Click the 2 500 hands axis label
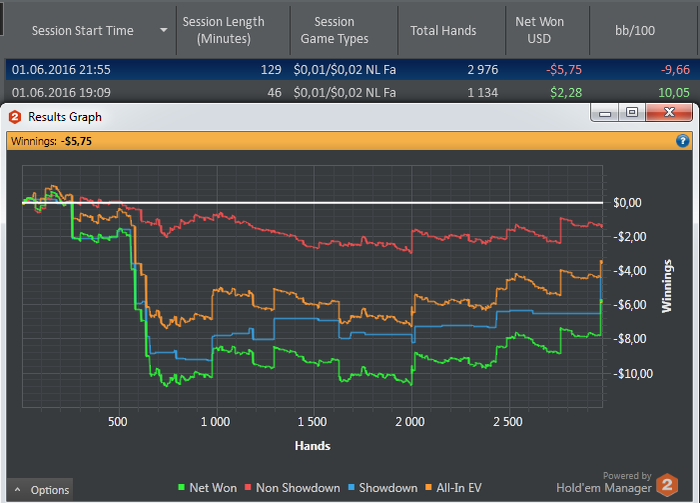 [x=508, y=422]
